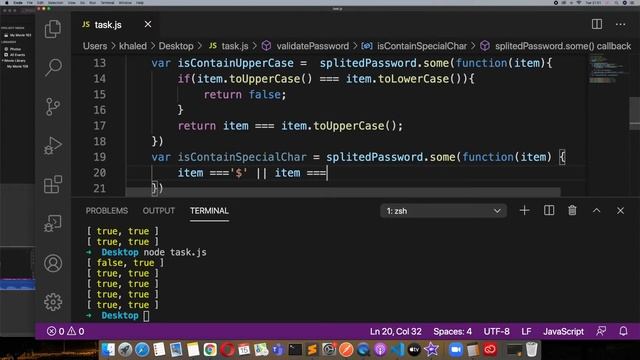The image size is (640, 360).
Task: Show errors and warnings in status bar
Action: [66, 331]
